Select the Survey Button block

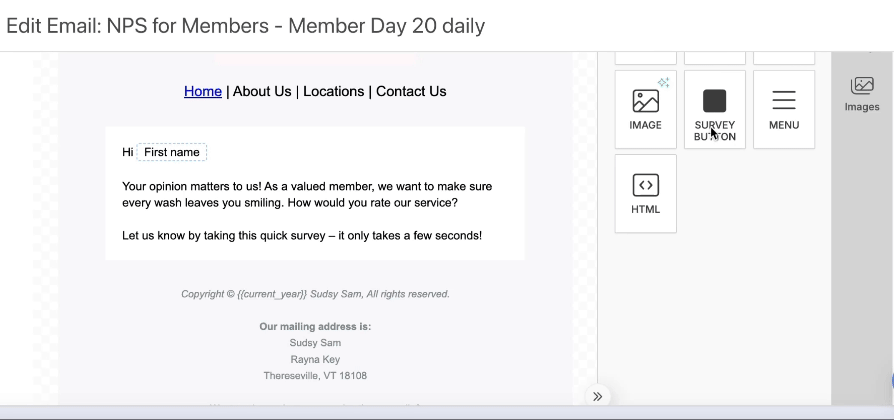click(x=714, y=109)
